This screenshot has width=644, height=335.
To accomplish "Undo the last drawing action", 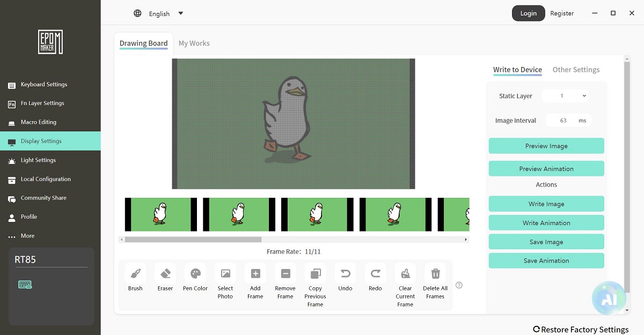I will tap(345, 274).
